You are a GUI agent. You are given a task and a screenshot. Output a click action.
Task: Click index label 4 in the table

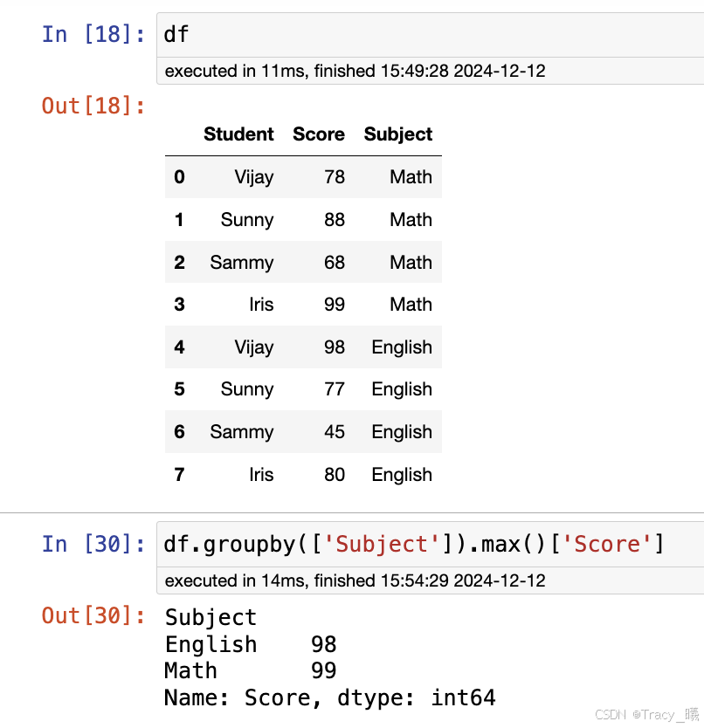[179, 347]
